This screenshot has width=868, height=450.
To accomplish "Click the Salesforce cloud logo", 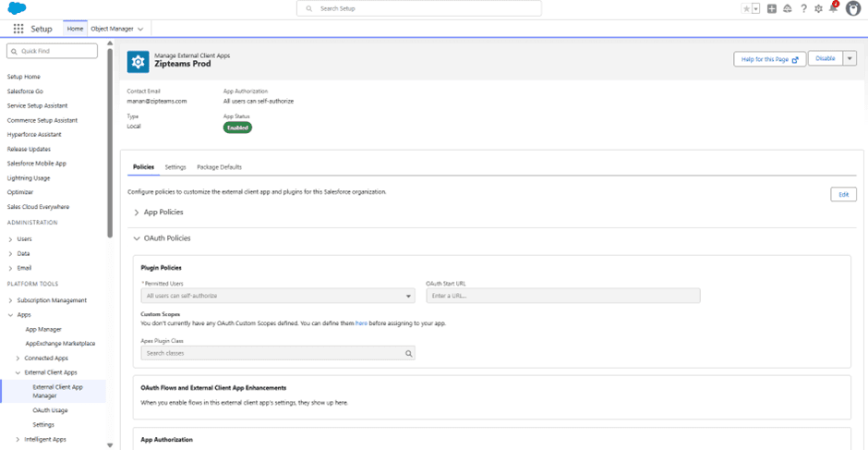I will pos(18,9).
